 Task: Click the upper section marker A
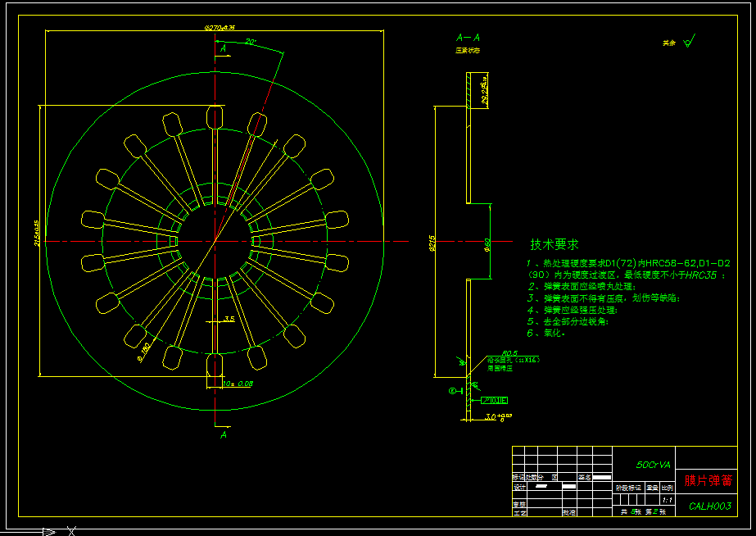coord(224,48)
